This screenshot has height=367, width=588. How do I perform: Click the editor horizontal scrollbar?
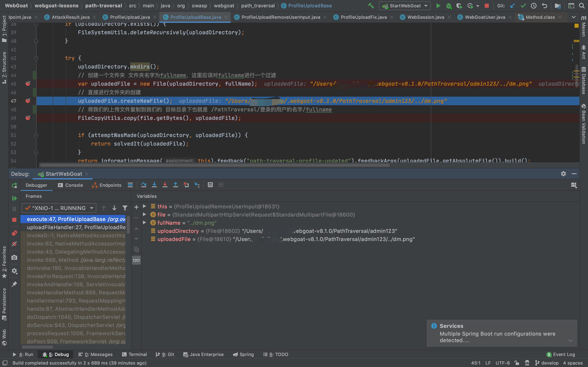click(x=215, y=165)
